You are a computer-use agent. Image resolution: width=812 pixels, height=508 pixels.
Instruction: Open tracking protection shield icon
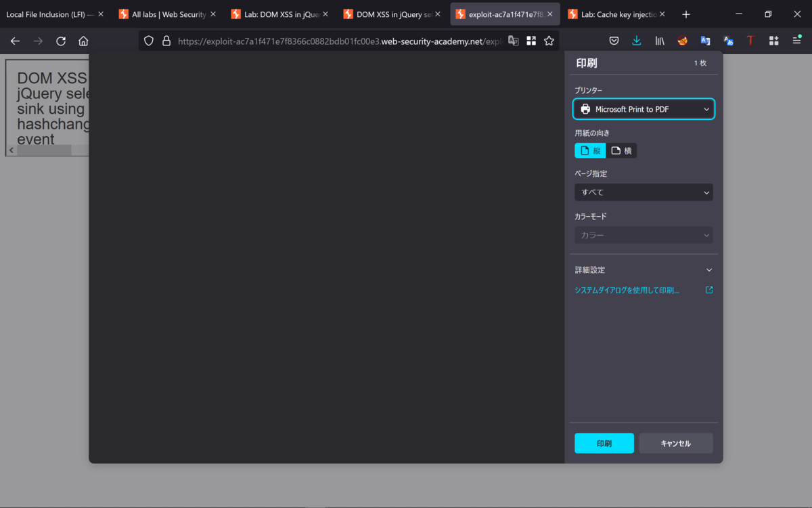[149, 41]
